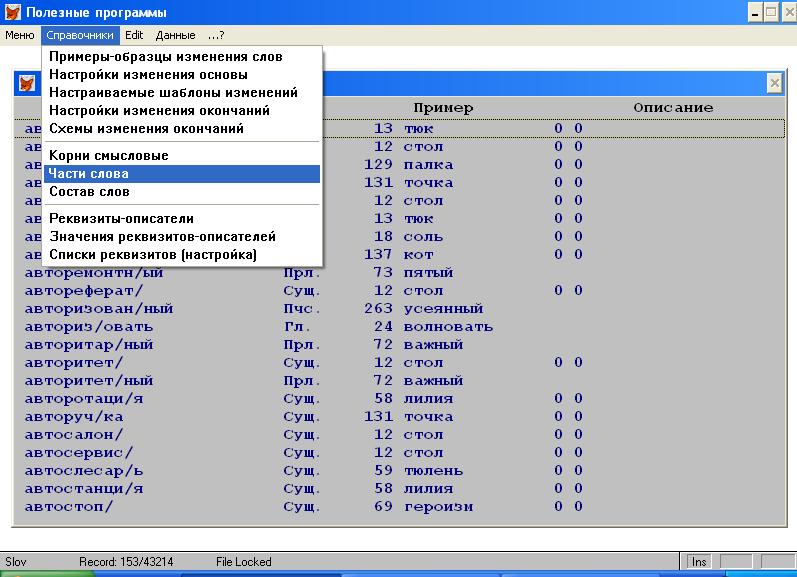Open the Меню menu

(20, 35)
